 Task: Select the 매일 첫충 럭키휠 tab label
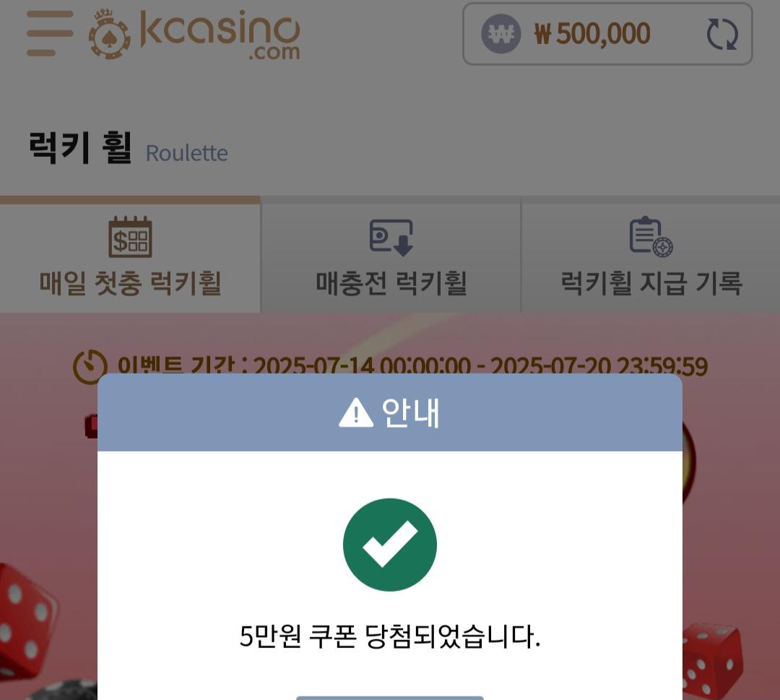click(x=130, y=283)
